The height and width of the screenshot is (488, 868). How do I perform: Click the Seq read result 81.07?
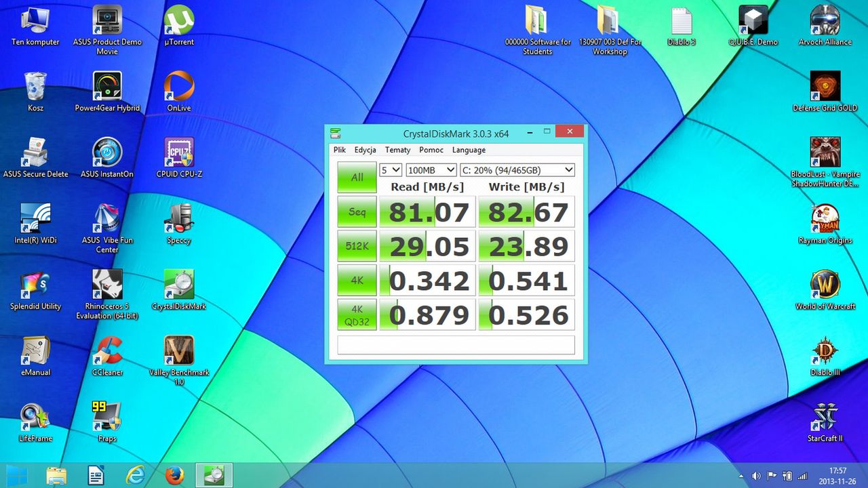click(x=427, y=212)
